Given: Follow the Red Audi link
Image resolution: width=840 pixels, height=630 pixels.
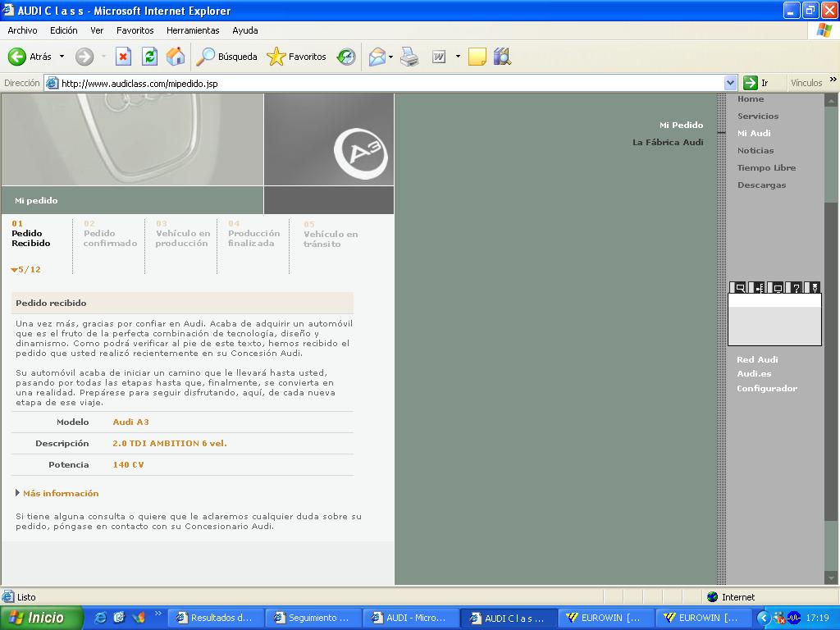Looking at the screenshot, I should point(757,359).
